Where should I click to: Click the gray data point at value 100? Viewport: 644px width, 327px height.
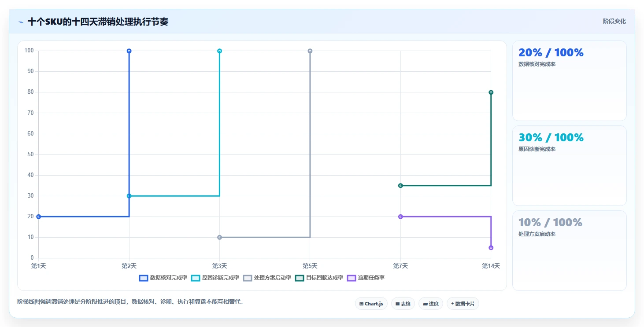(310, 51)
